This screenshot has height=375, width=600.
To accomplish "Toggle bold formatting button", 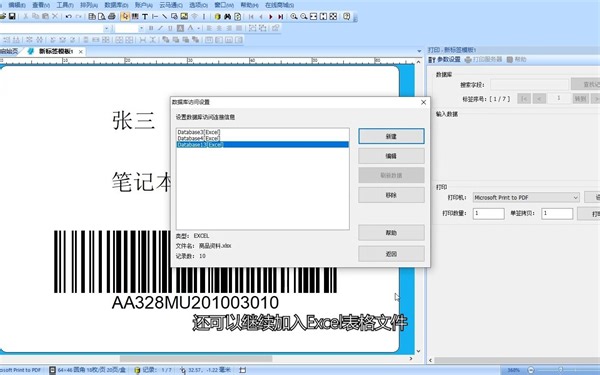I will (x=151, y=28).
